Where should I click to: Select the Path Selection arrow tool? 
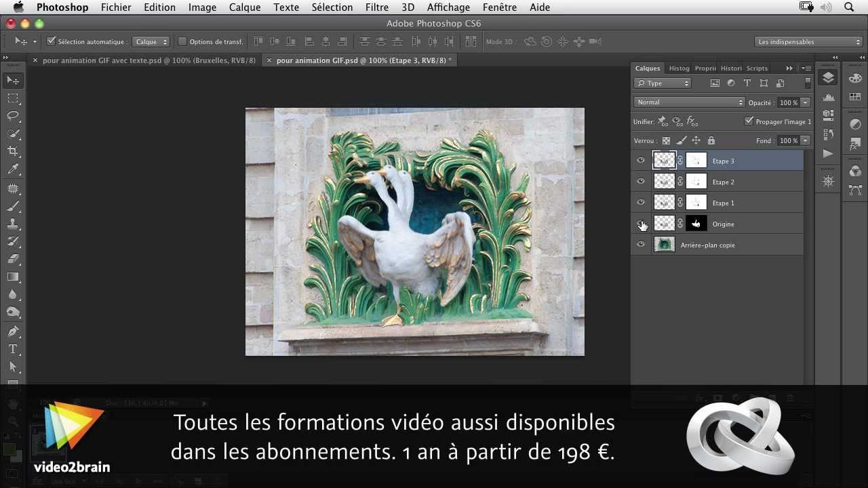pyautogui.click(x=13, y=367)
